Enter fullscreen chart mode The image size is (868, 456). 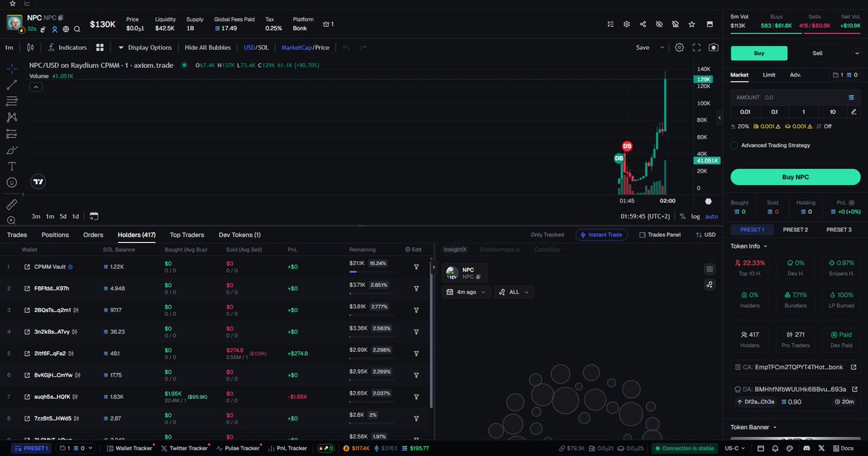pos(697,48)
